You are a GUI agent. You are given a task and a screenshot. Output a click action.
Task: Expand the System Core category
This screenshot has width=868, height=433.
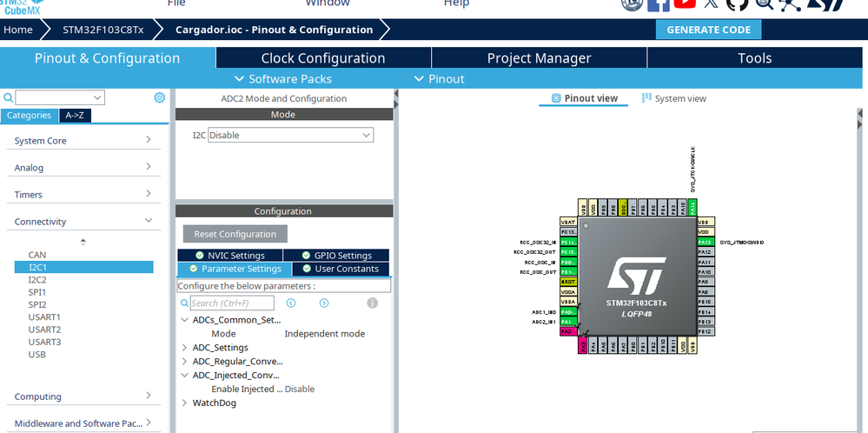[x=83, y=141]
